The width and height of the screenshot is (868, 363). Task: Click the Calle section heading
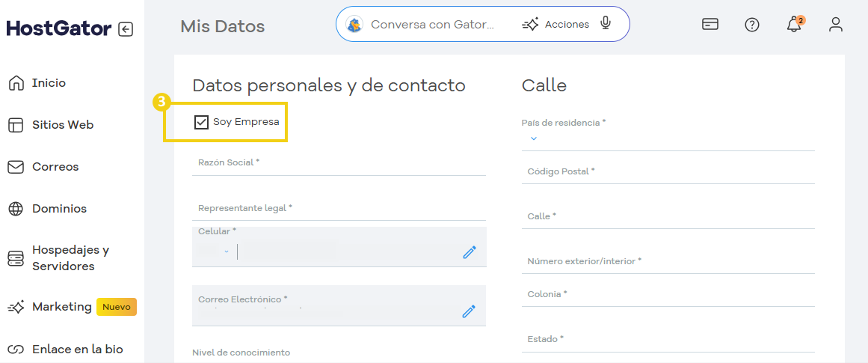(544, 85)
